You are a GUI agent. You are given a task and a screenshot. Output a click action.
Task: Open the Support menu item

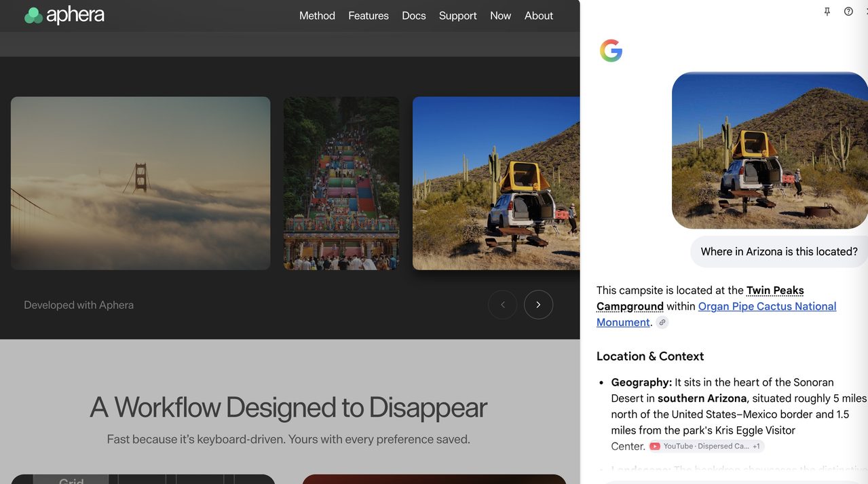click(x=457, y=16)
